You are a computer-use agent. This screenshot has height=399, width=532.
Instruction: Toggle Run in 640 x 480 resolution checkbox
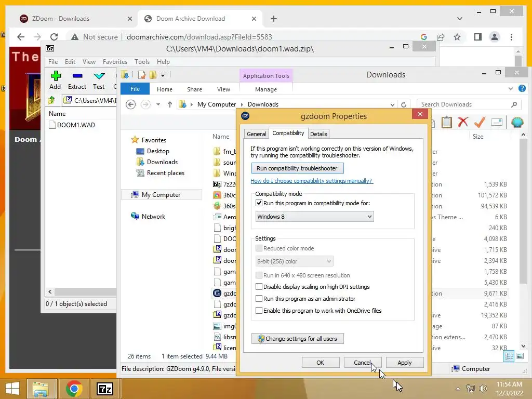[259, 275]
